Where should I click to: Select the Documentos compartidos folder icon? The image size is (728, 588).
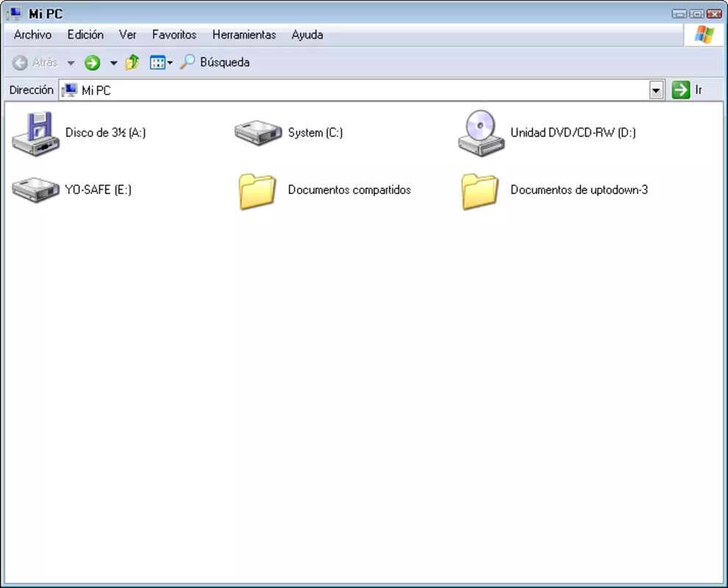[x=257, y=191]
